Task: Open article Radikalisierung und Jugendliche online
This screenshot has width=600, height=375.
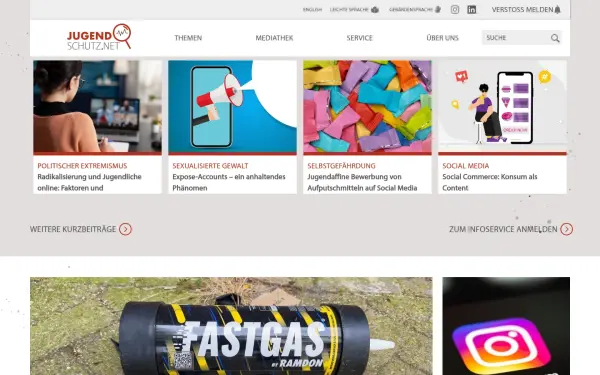Action: tap(90, 183)
